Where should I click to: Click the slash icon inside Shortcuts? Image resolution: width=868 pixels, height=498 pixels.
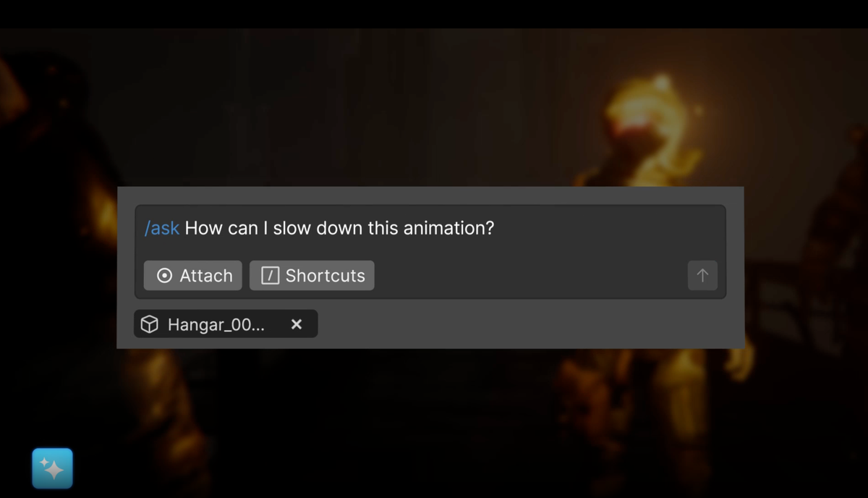pyautogui.click(x=270, y=276)
